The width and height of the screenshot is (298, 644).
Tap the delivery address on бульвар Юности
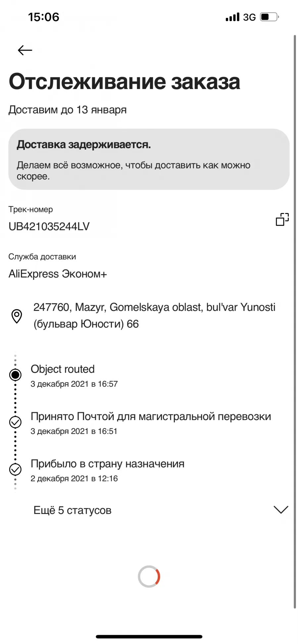coord(154,316)
